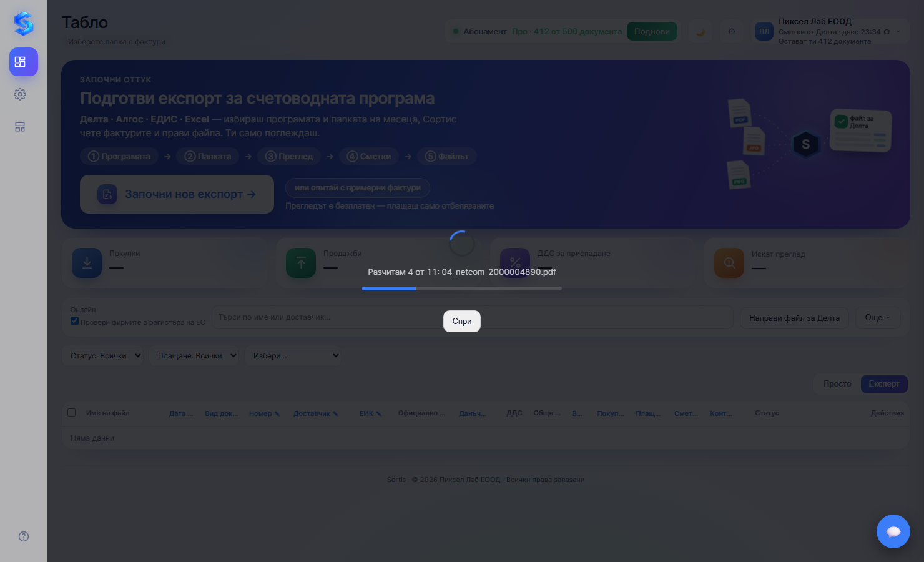Screen dimensions: 924x562
Task: Select step 3 Преглед
Action: pyautogui.click(x=289, y=156)
